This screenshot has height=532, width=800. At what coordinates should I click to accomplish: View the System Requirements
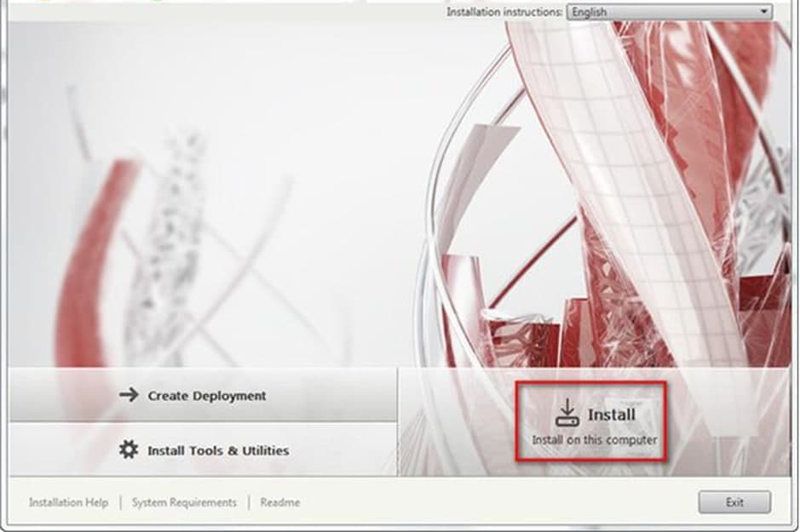[185, 502]
